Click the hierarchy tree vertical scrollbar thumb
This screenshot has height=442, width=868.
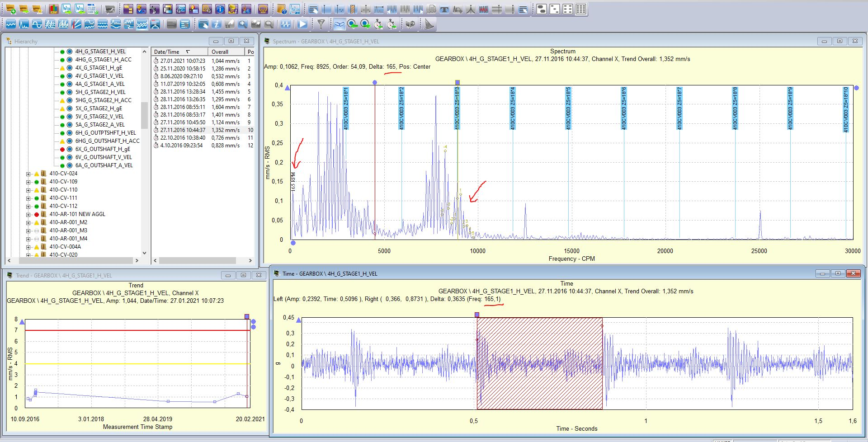tap(144, 115)
